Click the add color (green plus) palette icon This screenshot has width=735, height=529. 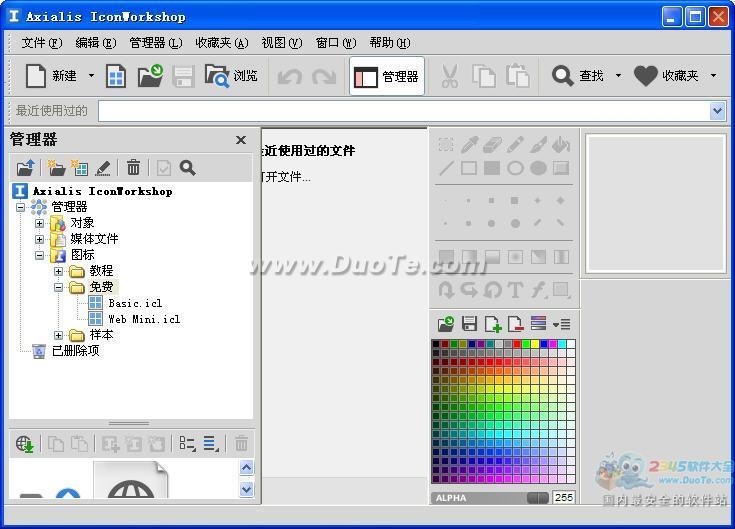click(493, 324)
